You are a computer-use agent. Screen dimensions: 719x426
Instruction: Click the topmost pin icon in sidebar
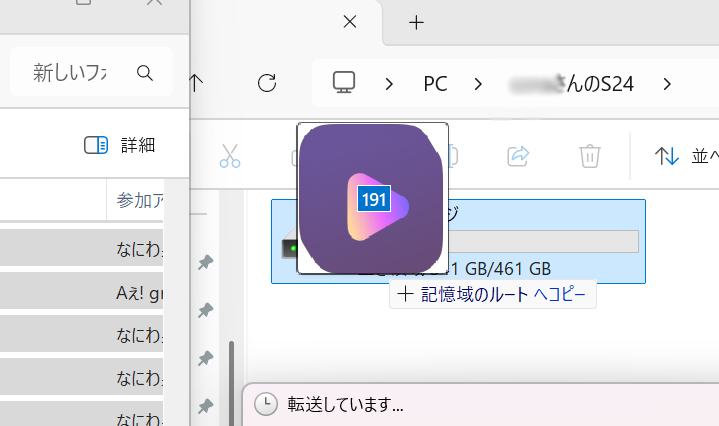[x=205, y=263]
